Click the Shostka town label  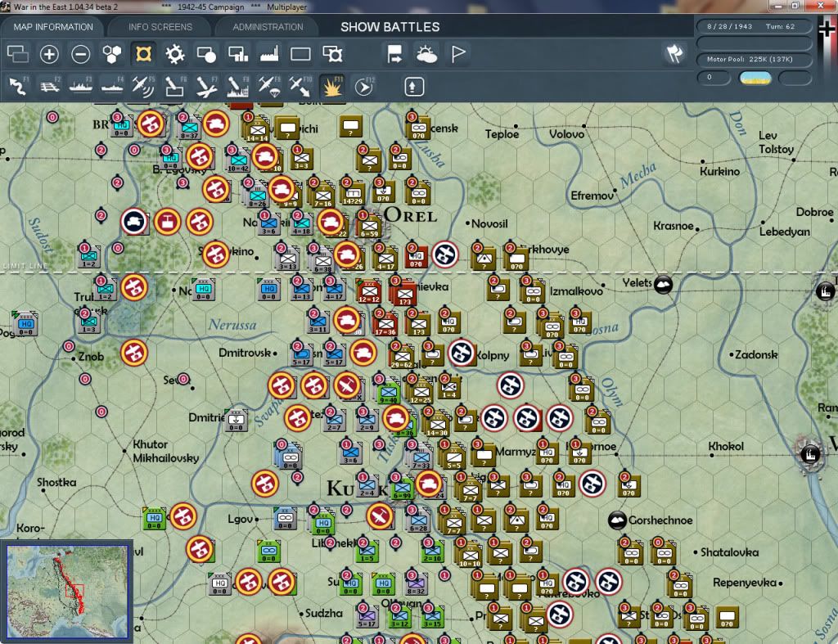56,482
